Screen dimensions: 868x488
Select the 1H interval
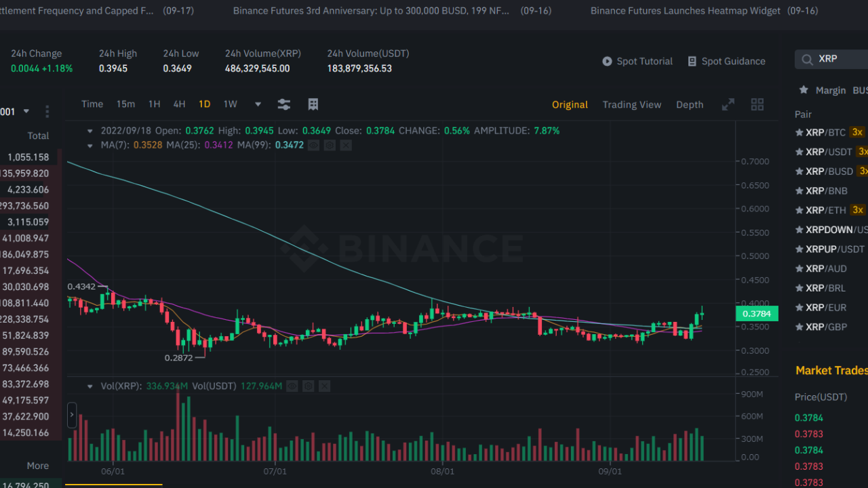pyautogui.click(x=155, y=104)
